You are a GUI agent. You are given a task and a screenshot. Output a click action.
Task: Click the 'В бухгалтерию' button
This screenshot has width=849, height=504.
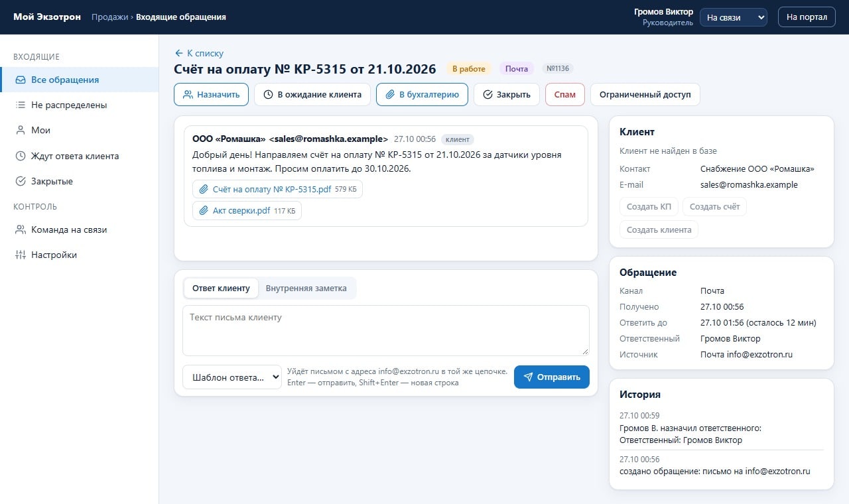(422, 94)
